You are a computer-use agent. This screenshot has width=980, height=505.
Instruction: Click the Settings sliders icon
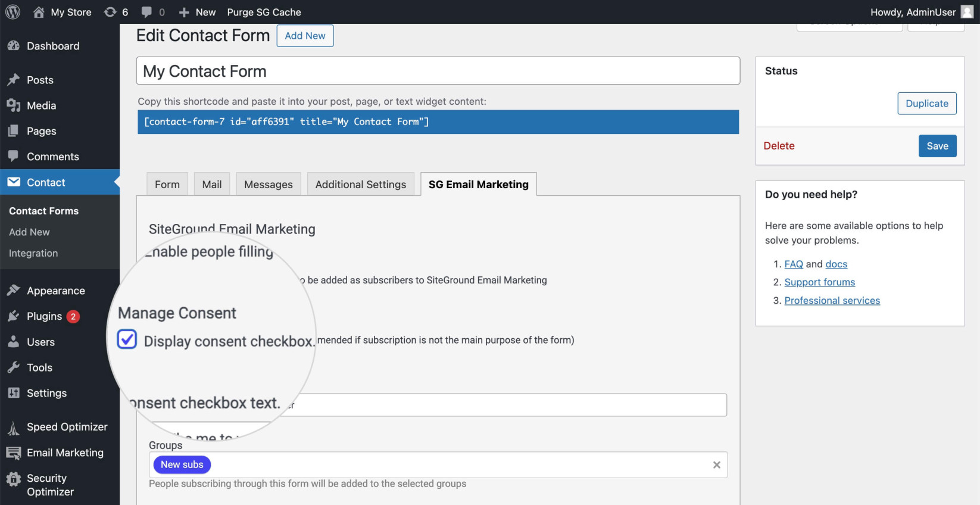(x=13, y=393)
